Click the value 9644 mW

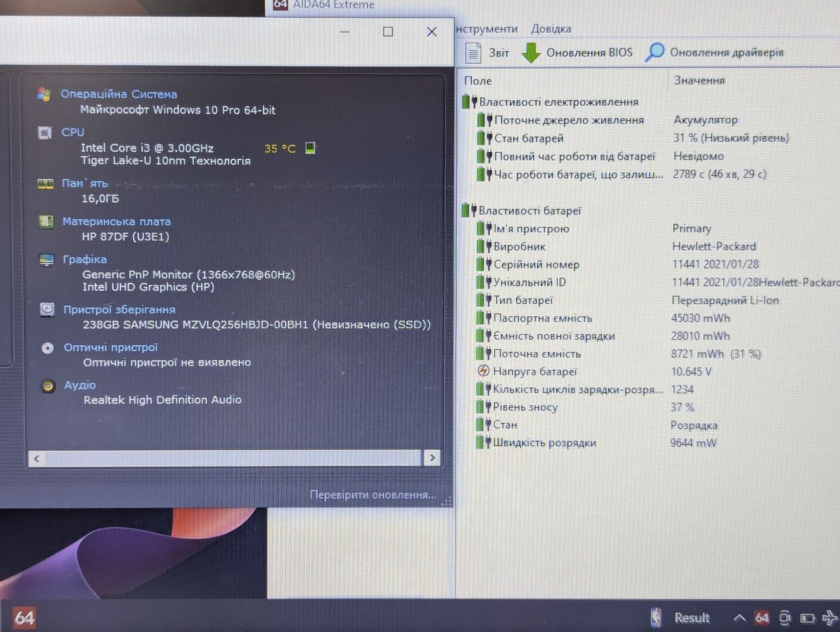(693, 443)
